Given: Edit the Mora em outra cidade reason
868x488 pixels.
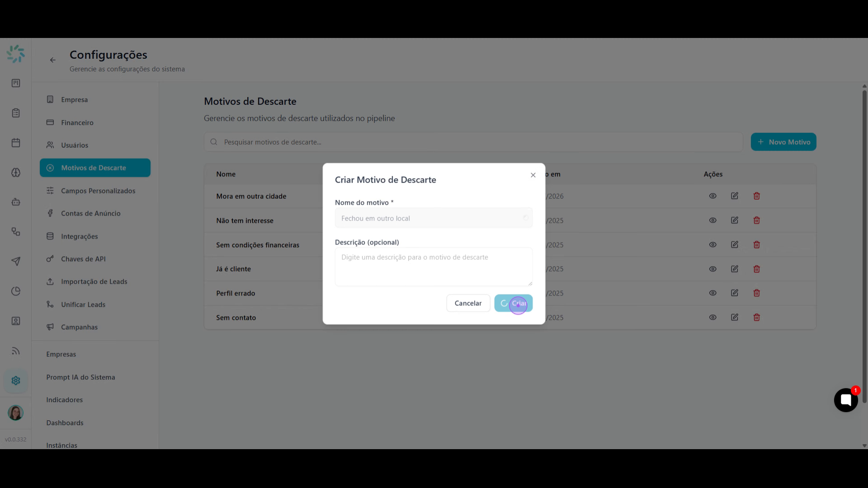Looking at the screenshot, I should coord(735,196).
